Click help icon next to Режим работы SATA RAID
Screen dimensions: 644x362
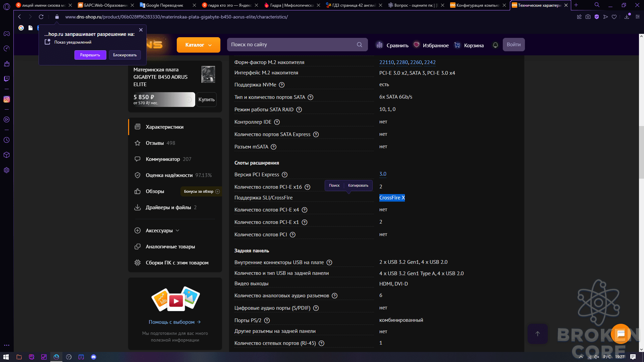299,110
